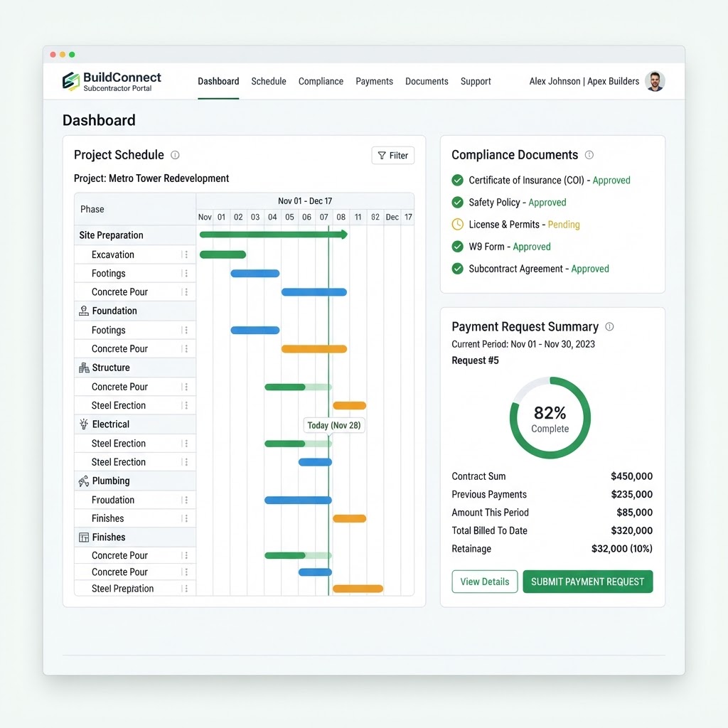Click drag handle of Finishes row under Plumbing
Image resolution: width=728 pixels, height=728 pixels.
point(185,518)
